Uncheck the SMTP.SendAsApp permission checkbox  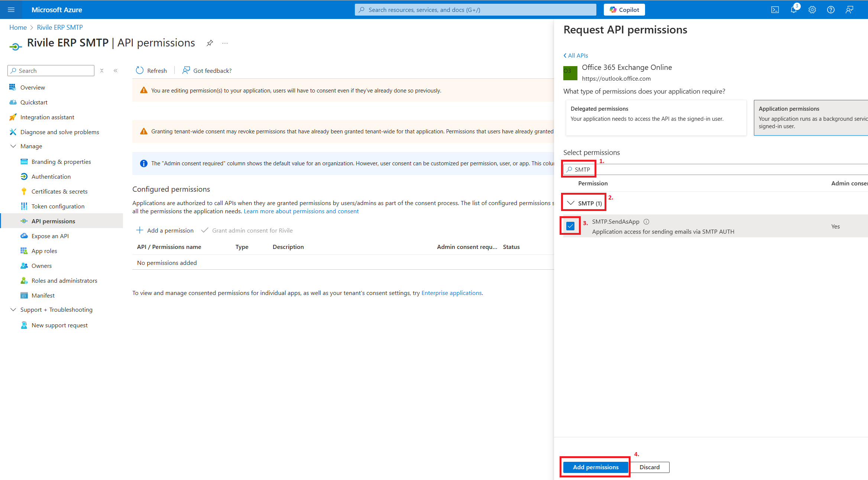coord(570,226)
